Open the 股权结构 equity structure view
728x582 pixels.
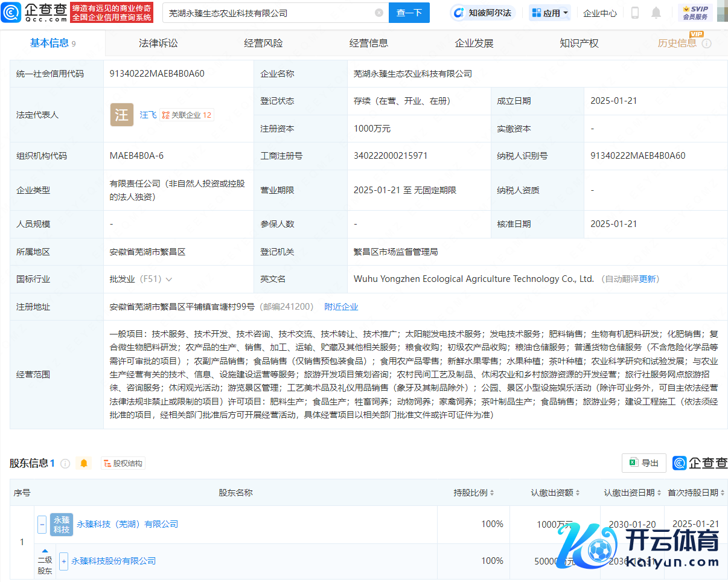coord(123,464)
